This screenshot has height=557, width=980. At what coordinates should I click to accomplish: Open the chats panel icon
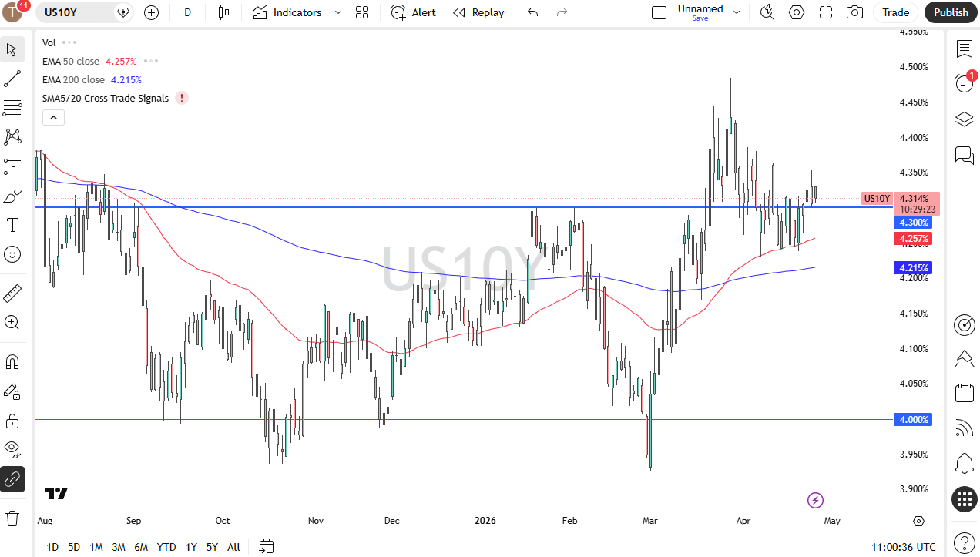(x=964, y=155)
